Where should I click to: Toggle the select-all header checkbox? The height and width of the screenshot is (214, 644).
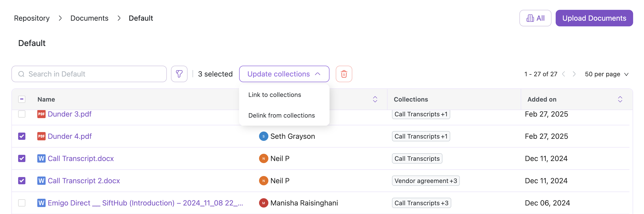point(22,99)
